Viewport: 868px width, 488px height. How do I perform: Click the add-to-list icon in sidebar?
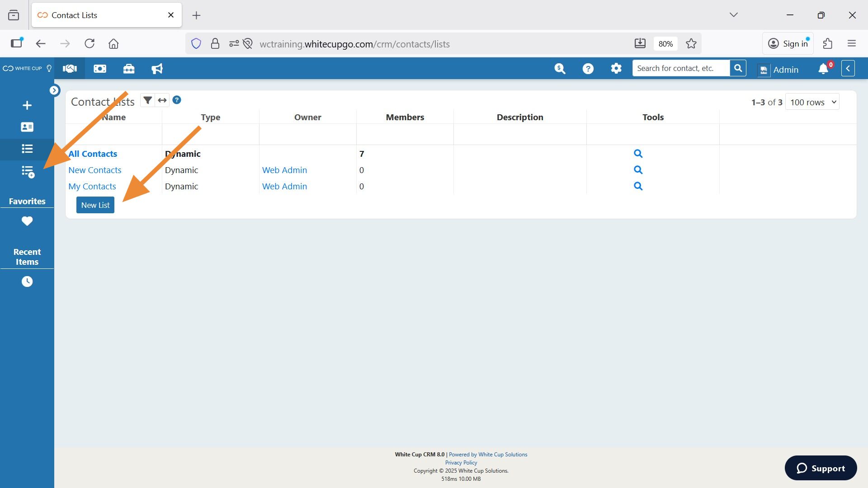[x=28, y=172]
